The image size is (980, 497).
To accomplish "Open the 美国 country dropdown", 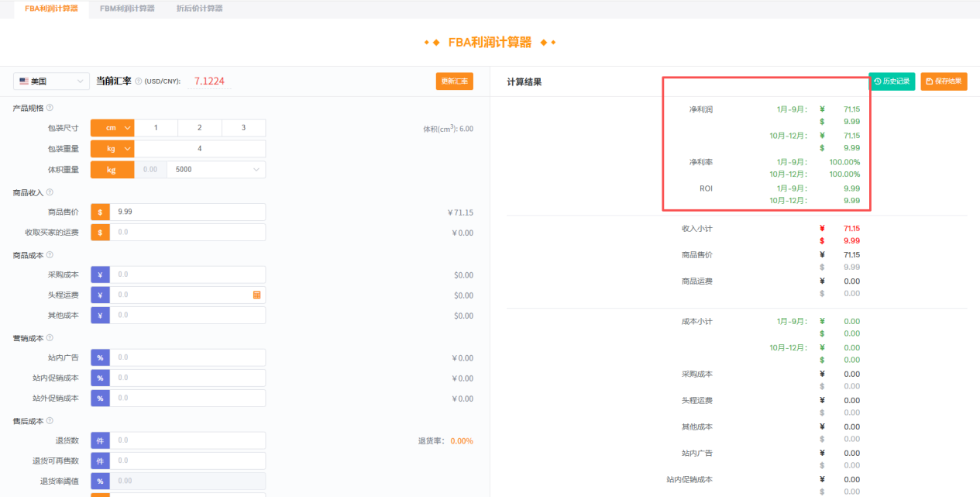I will pyautogui.click(x=52, y=81).
